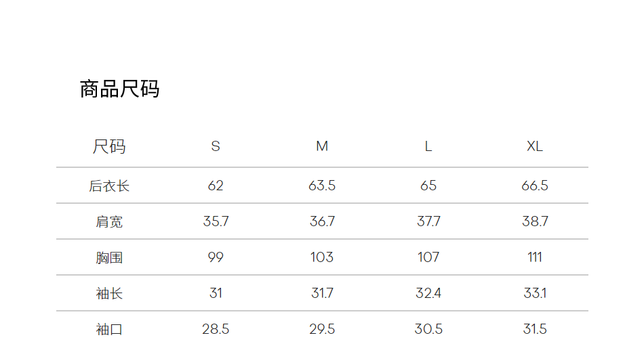Screen dimensions: 644x346
Task: Select the M size column header
Action: [322, 146]
